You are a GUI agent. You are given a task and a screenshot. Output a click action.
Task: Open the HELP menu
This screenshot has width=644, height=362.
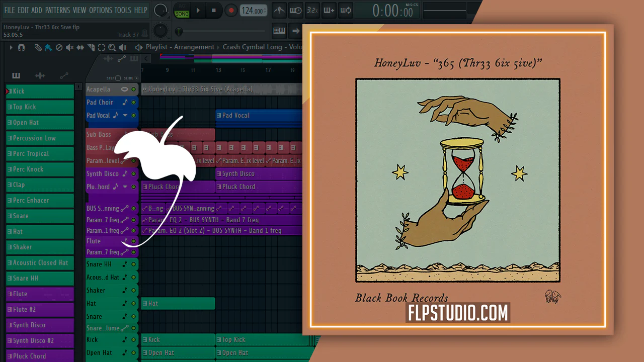pyautogui.click(x=141, y=10)
